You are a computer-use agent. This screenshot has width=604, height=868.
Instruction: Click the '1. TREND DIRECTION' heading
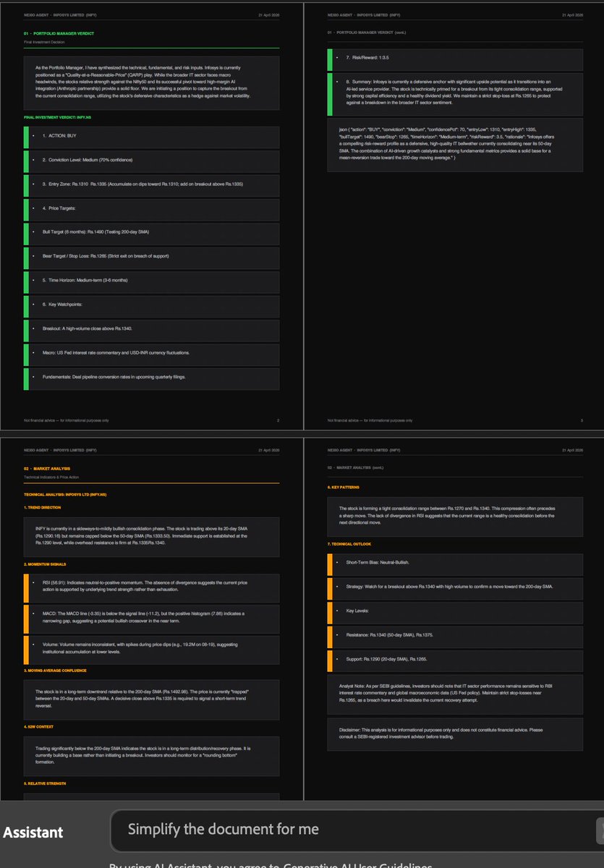click(42, 507)
